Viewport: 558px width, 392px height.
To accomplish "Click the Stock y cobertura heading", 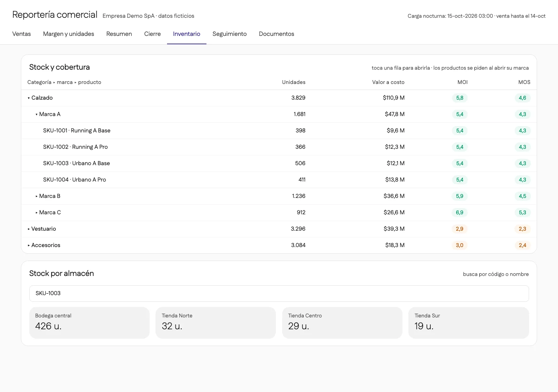I will pyautogui.click(x=59, y=67).
